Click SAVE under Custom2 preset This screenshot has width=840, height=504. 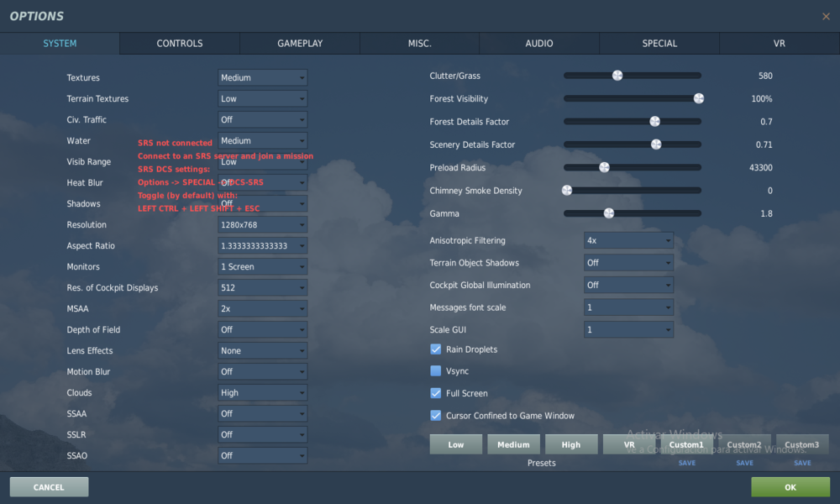(744, 463)
